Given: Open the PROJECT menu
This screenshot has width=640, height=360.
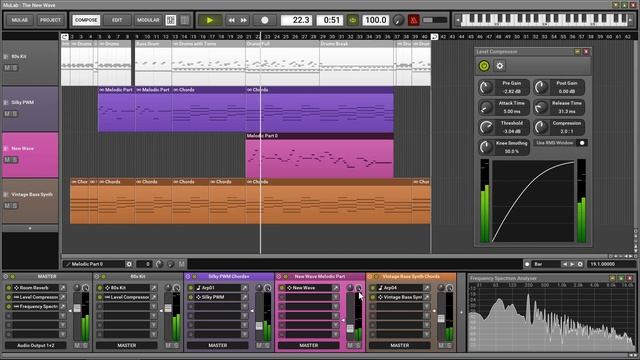Looking at the screenshot, I should tap(50, 20).
